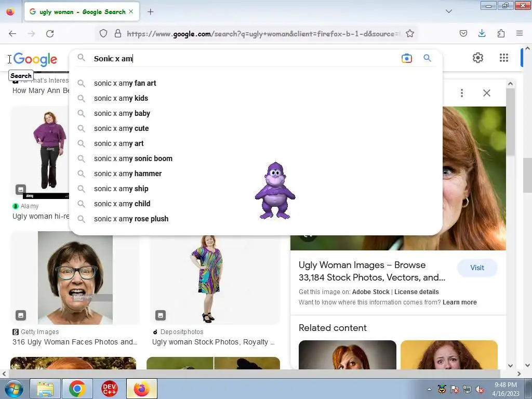Image resolution: width=532 pixels, height=399 pixels.
Task: Open the network tray icon
Action: [467, 389]
